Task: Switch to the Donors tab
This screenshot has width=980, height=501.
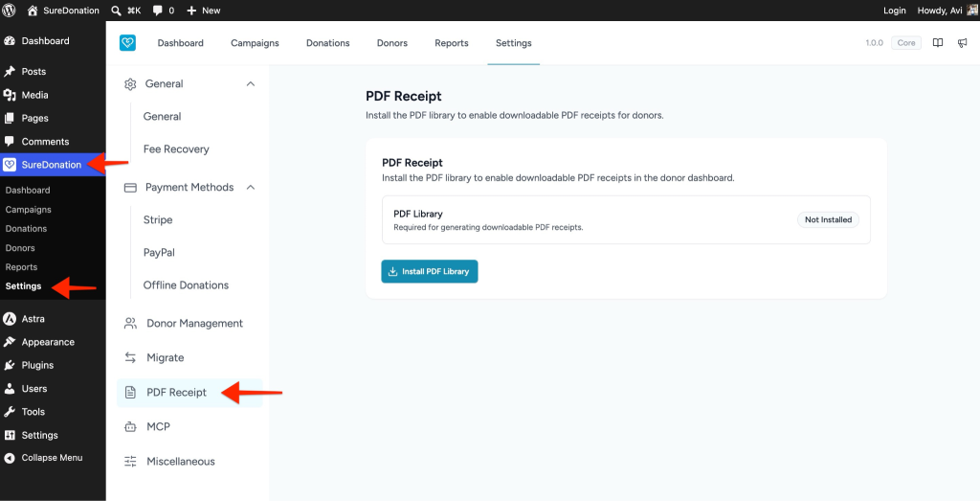Action: coord(392,43)
